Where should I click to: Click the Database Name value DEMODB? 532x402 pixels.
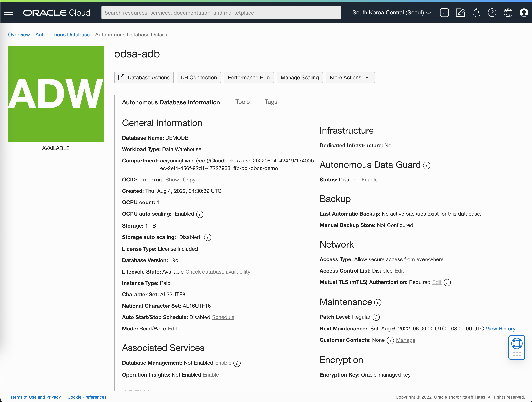coord(177,138)
